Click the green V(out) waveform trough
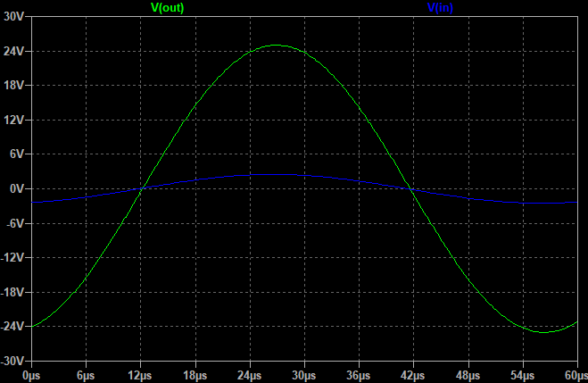588x383 pixels. (x=543, y=332)
